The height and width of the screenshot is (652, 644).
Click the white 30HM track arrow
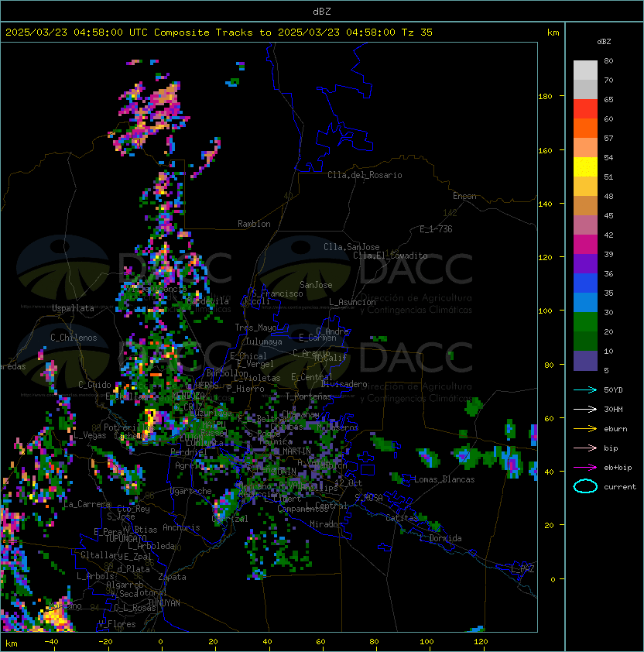(585, 409)
